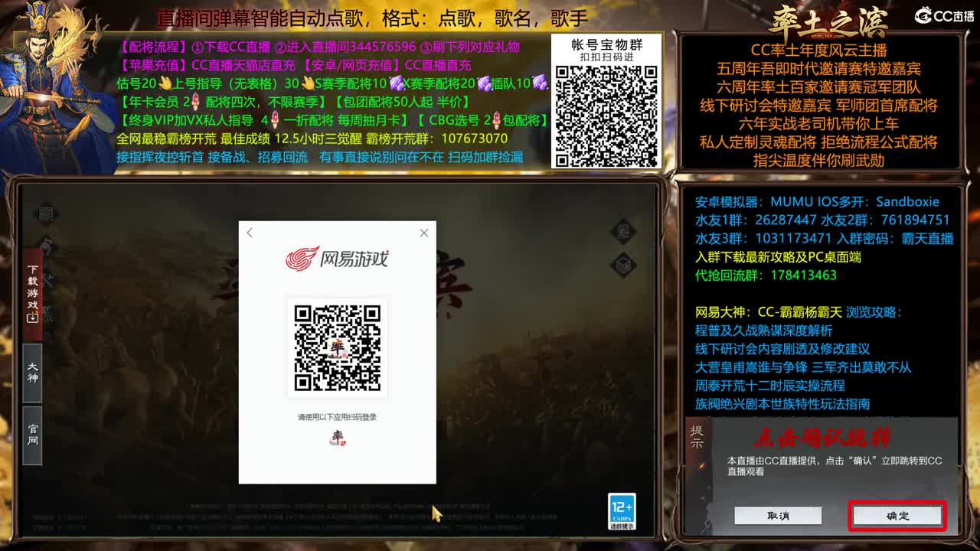Open the 官网 side tab

[x=32, y=435]
